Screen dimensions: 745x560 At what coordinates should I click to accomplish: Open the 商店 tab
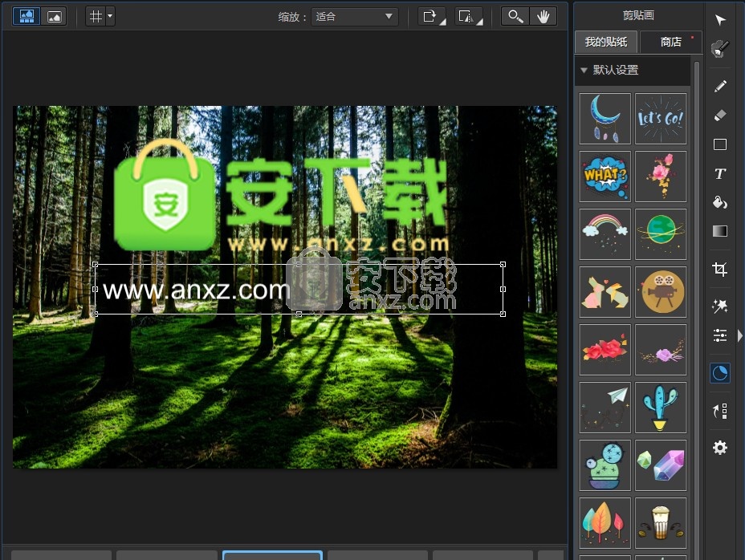point(671,42)
